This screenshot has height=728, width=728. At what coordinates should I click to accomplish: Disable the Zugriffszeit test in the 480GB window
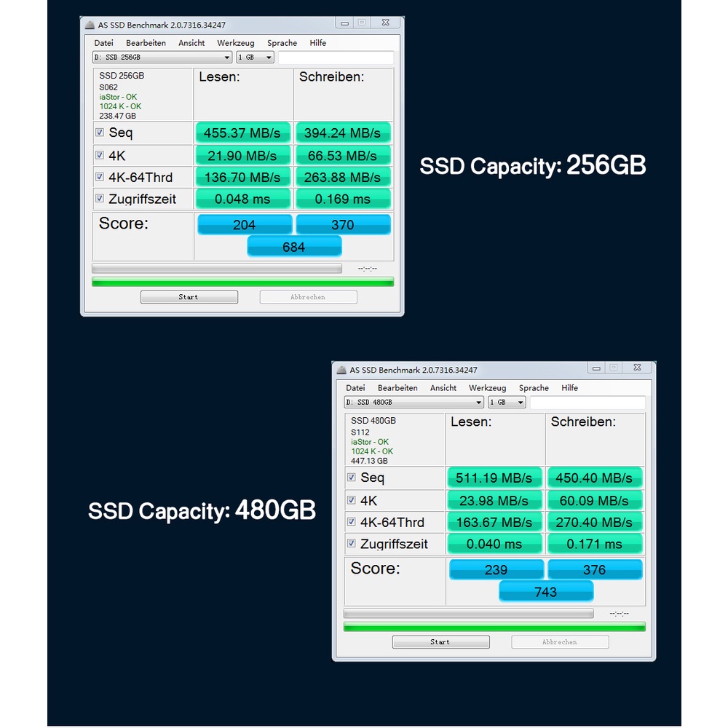coord(352,543)
